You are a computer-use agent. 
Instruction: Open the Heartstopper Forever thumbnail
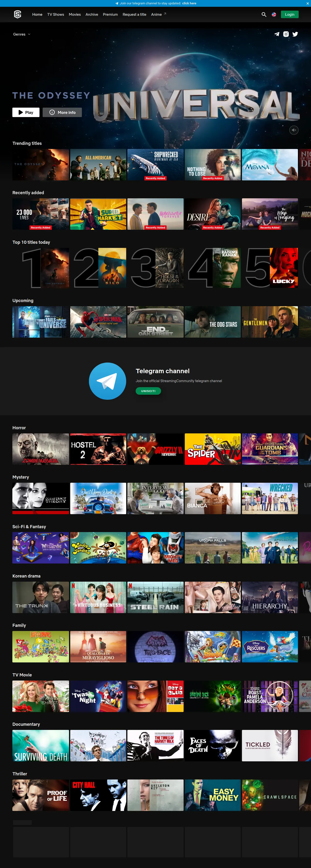click(155, 214)
